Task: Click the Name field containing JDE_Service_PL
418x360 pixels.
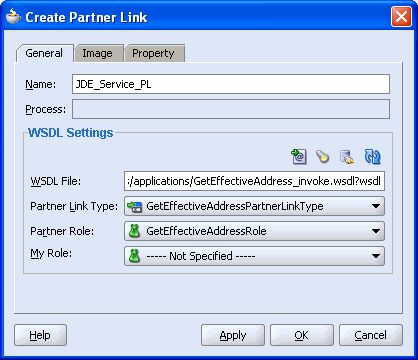Action: pos(231,84)
